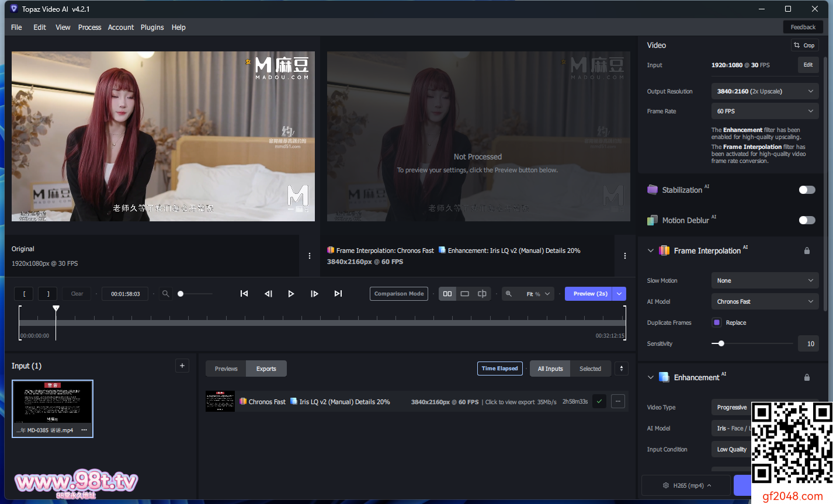833x504 pixels.
Task: Open processed preview pane three-dot menu
Action: pos(625,256)
